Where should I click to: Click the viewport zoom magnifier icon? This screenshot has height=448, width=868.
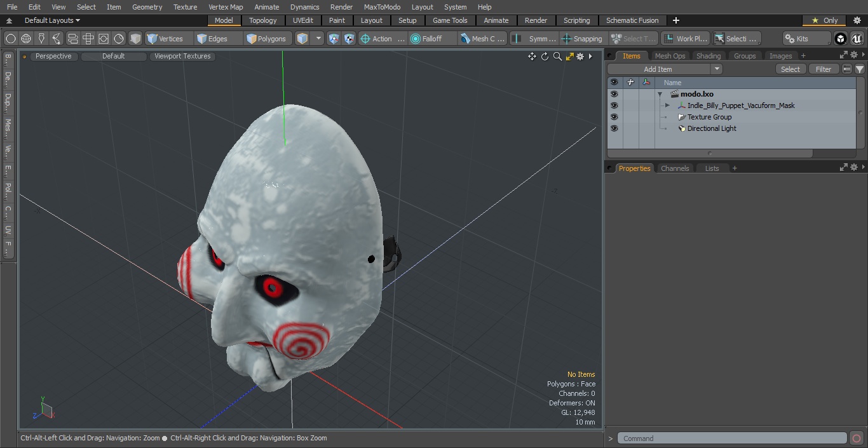pos(557,57)
